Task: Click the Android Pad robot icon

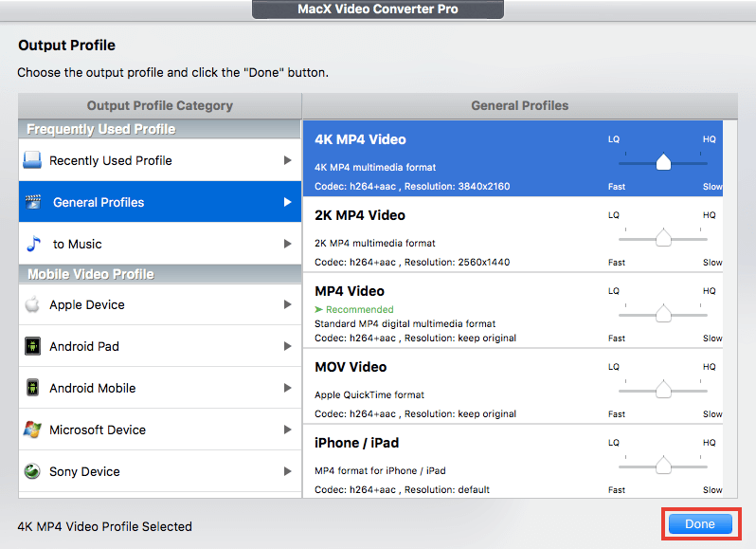Action: click(x=32, y=346)
